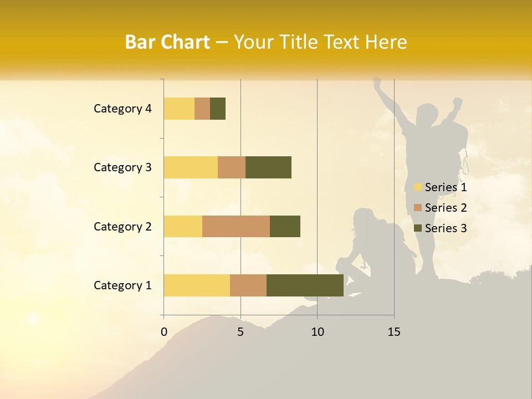Select the slide title text Bar Chart
532x399 pixels.
click(x=167, y=42)
